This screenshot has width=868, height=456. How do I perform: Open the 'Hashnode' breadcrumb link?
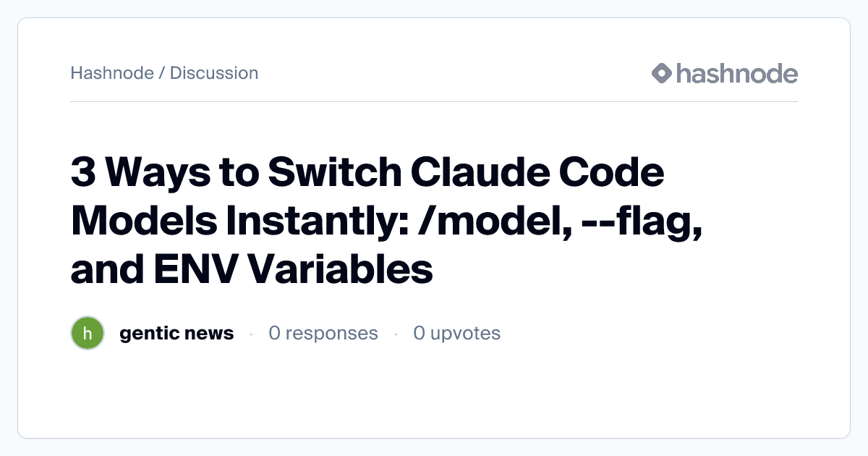(x=112, y=73)
